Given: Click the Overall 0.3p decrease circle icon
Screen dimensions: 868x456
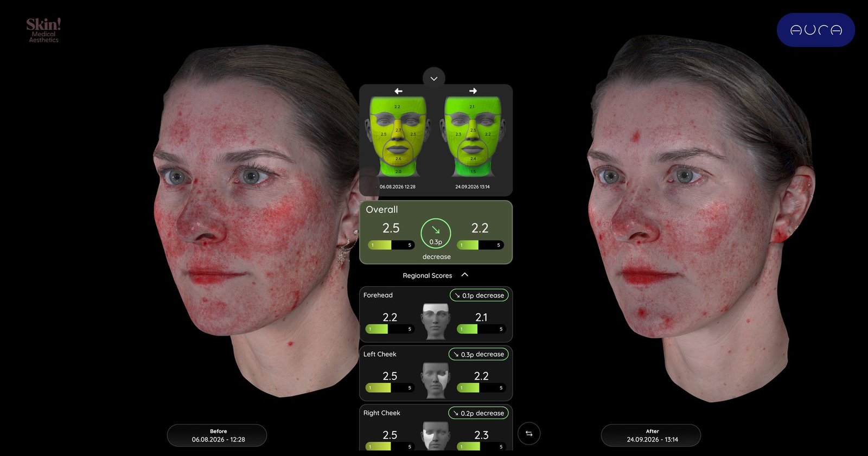Looking at the screenshot, I should pyautogui.click(x=436, y=233).
